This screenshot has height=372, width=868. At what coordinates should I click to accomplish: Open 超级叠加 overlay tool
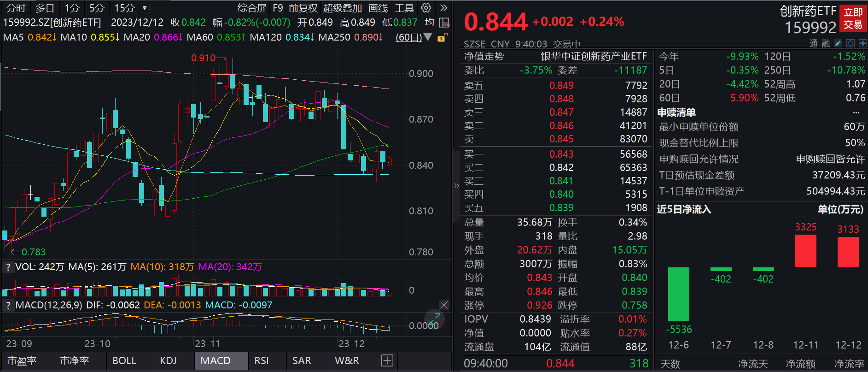343,8
